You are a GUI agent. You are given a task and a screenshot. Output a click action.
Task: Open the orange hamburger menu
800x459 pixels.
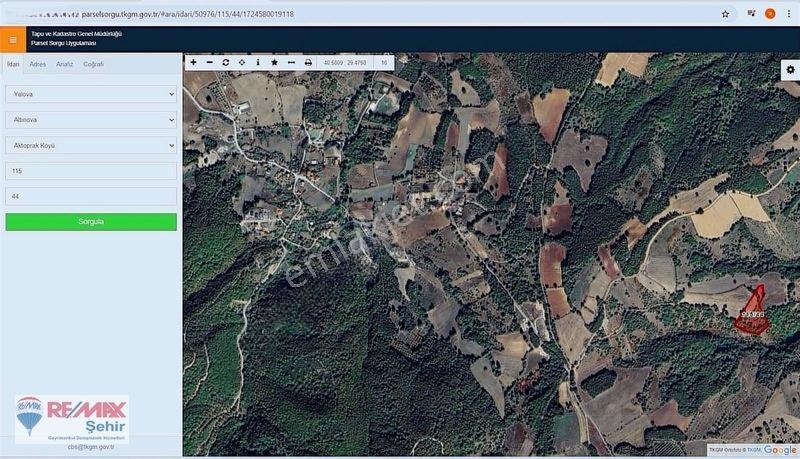click(13, 40)
